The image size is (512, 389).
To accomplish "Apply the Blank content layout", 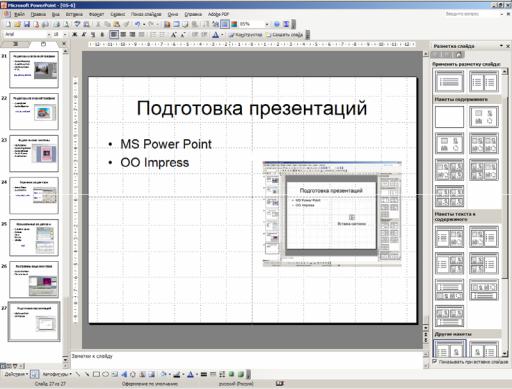I will (449, 117).
